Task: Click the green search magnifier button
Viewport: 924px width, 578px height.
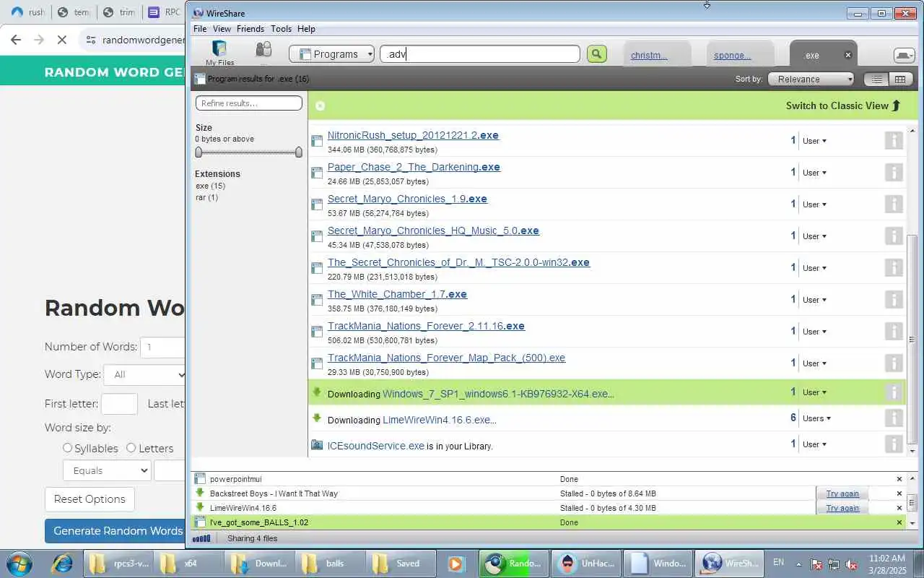Action: 596,54
